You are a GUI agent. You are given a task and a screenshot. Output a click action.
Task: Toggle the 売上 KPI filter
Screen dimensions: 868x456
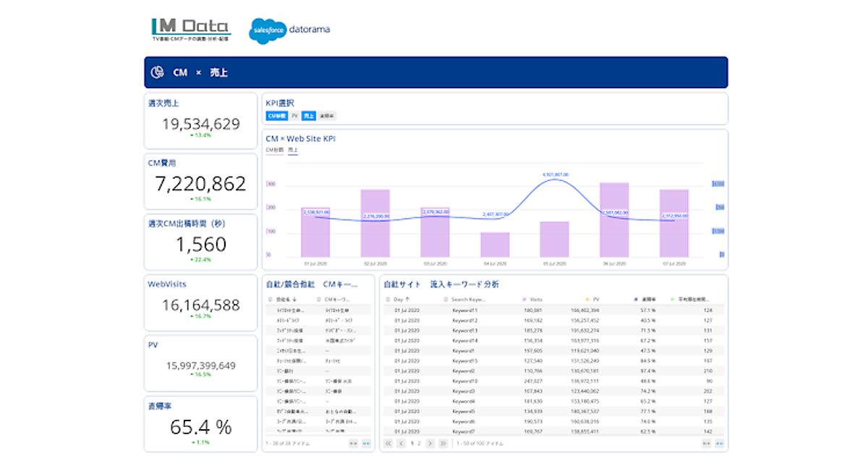(x=309, y=116)
